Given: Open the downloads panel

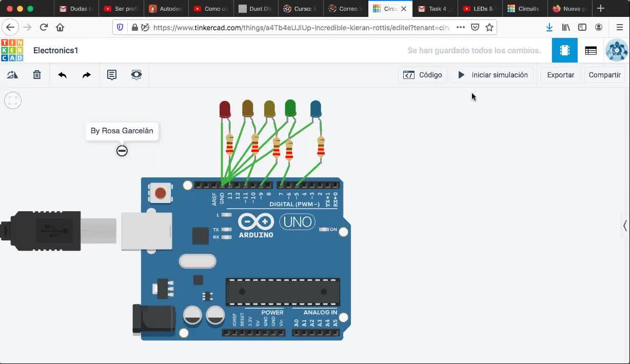Looking at the screenshot, I should (x=549, y=28).
